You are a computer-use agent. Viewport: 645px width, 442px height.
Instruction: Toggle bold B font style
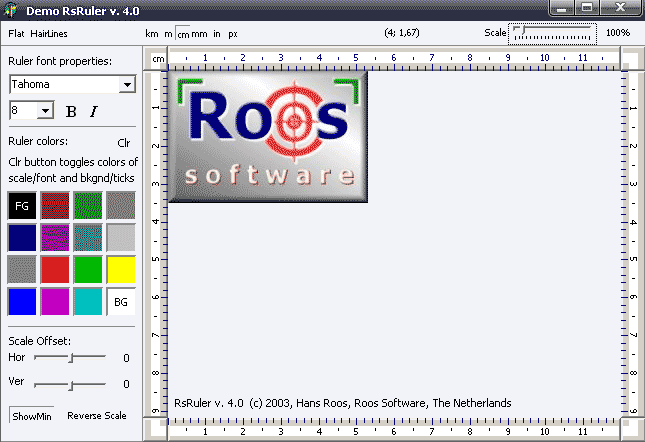click(x=71, y=111)
